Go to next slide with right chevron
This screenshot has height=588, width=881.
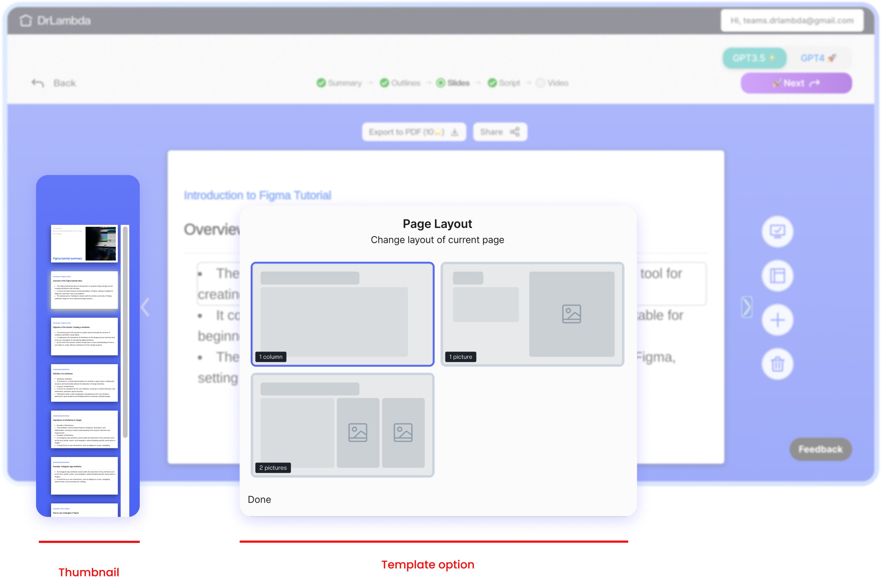tap(746, 307)
